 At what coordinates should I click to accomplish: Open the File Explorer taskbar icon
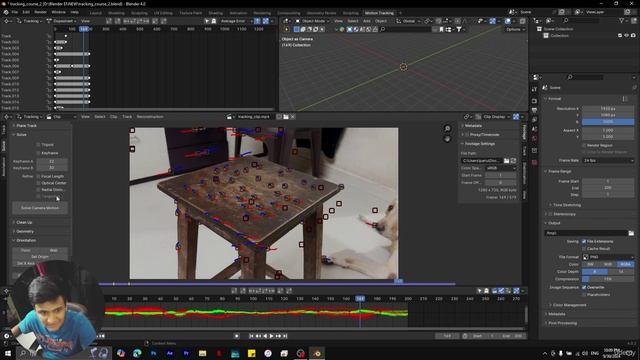coord(202,353)
